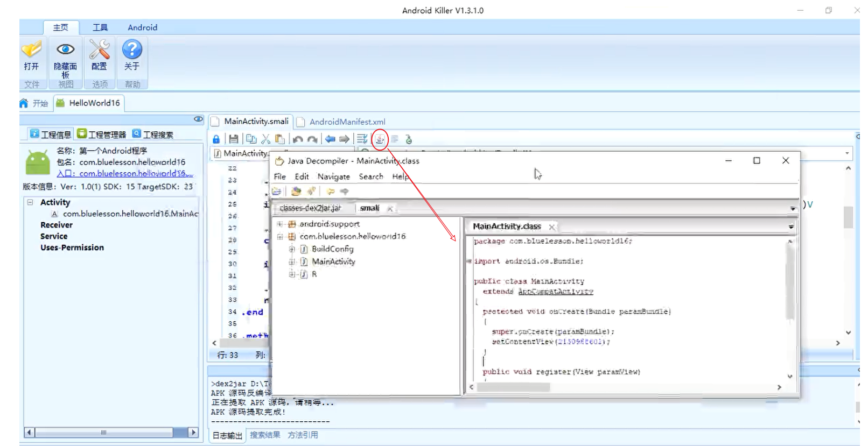Expand the MainActivity class node

(292, 261)
